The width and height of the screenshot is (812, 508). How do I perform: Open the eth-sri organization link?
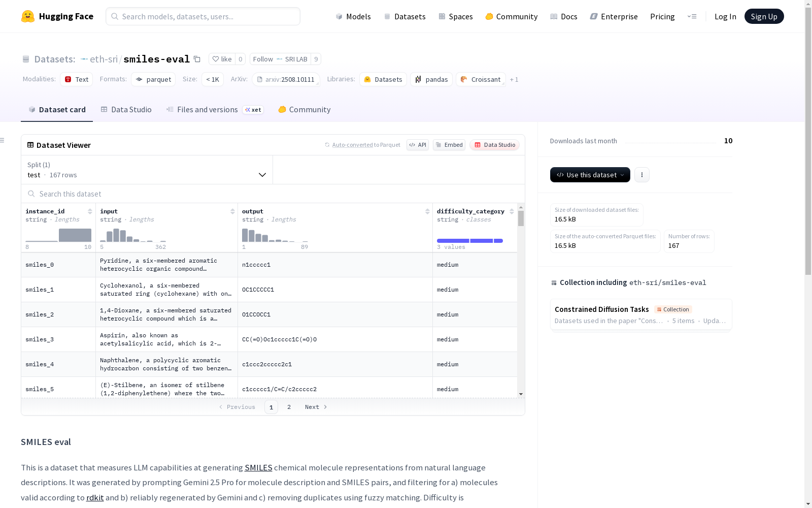point(104,59)
